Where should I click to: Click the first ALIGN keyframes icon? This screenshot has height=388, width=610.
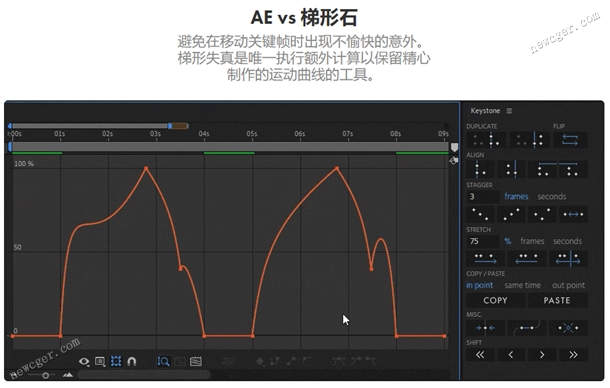480,169
